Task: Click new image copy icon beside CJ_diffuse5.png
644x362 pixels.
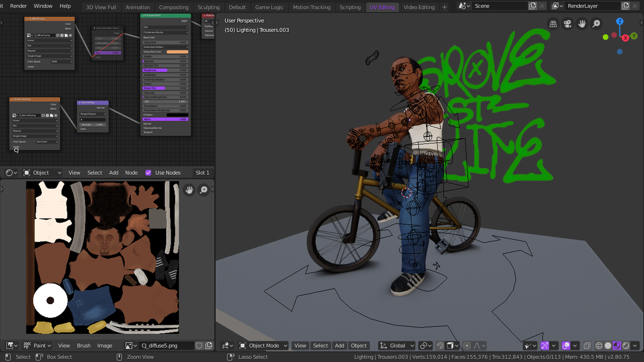Action: tap(209, 345)
